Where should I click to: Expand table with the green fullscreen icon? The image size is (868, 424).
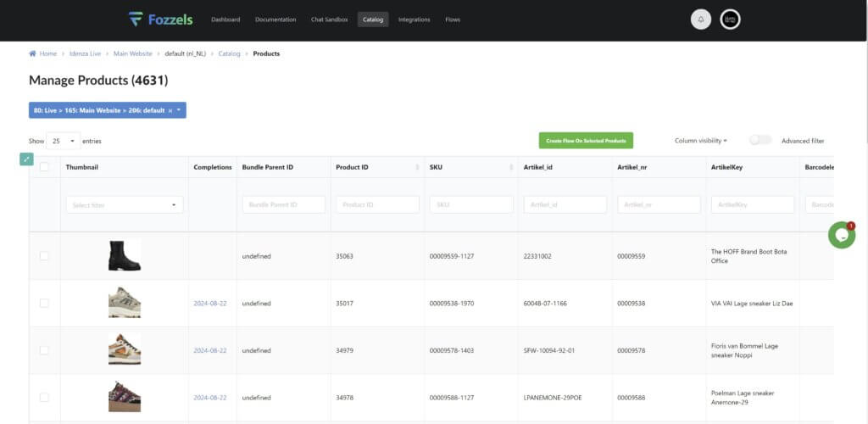click(27, 159)
